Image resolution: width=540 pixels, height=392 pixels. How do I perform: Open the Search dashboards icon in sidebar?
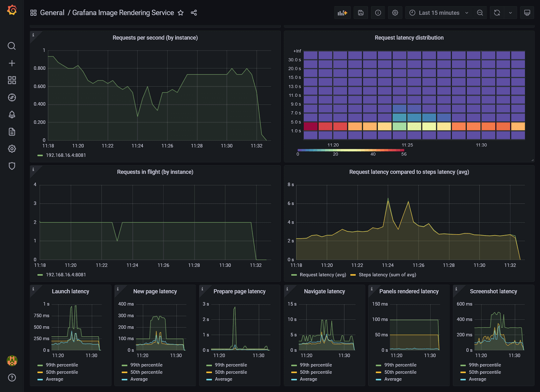pos(12,46)
